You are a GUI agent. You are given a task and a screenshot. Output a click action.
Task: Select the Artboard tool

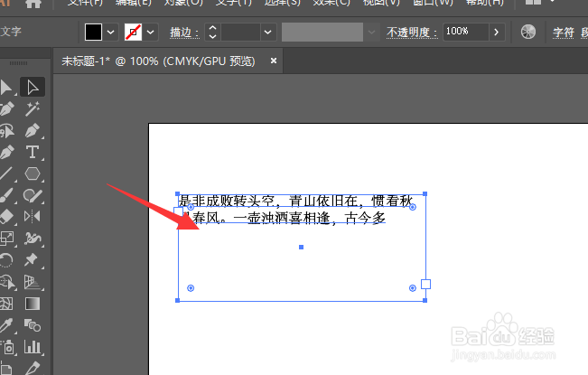pyautogui.click(x=5, y=369)
